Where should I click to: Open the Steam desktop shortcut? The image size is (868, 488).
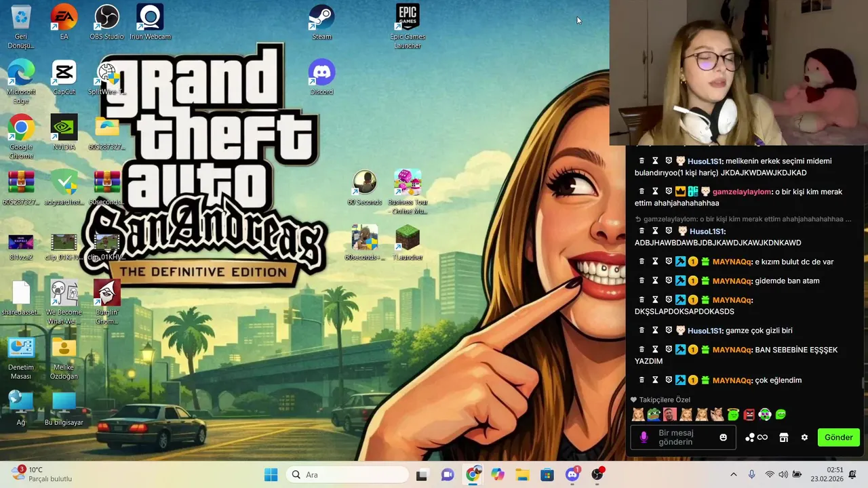coord(321,22)
